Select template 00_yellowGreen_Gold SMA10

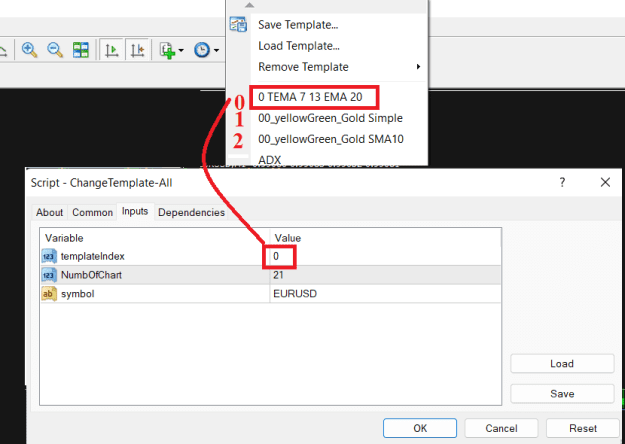331,139
